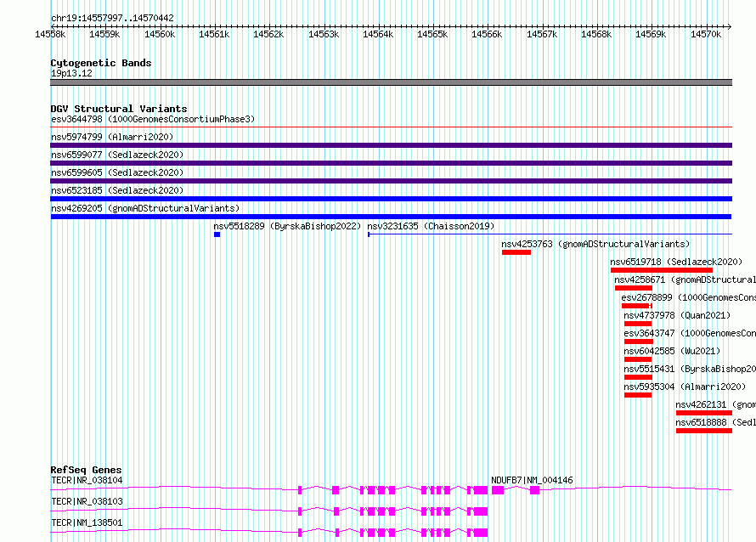Click the red bar beneath nsv6518888
The height and width of the screenshot is (542, 756).
[x=704, y=431]
